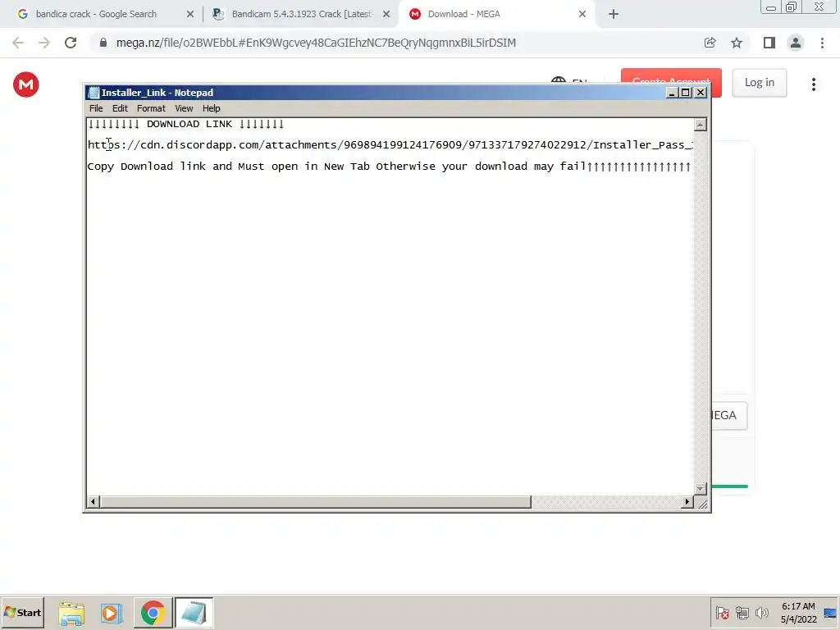
Task: Open Notepad Help menu
Action: pyautogui.click(x=211, y=108)
